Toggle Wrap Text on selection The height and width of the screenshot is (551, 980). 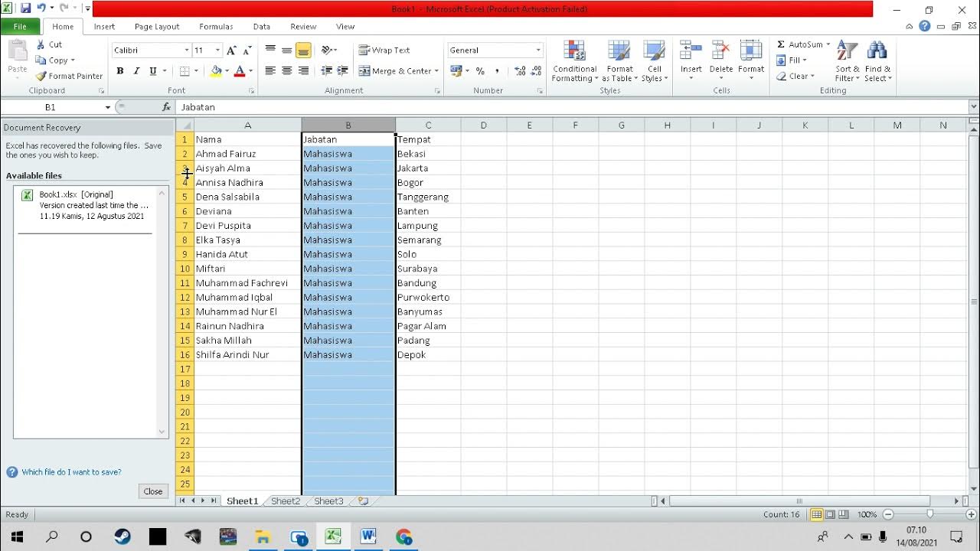tap(385, 50)
